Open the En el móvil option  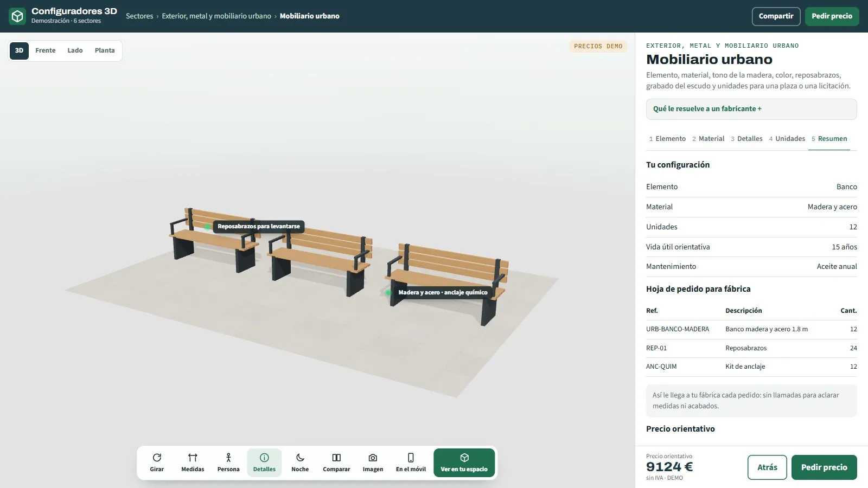[411, 463]
